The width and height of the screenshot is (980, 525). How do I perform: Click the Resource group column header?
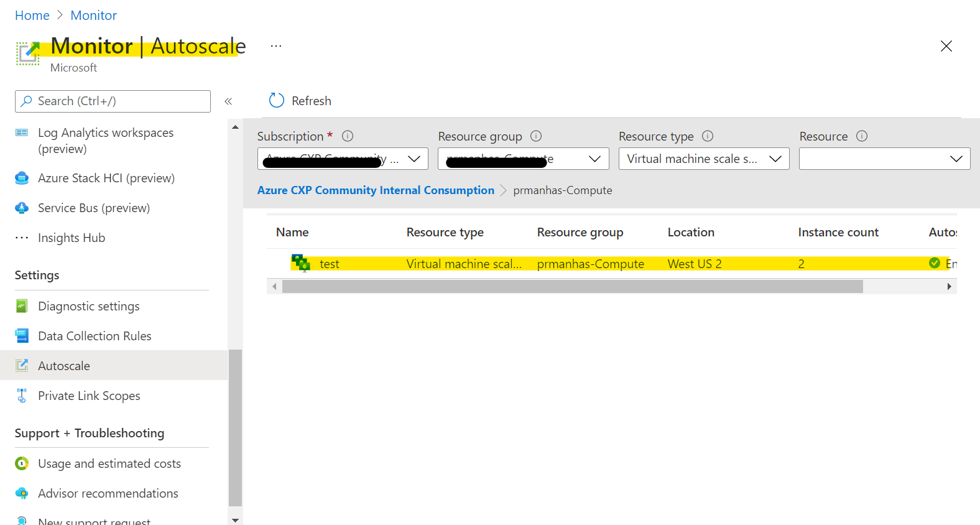point(580,232)
